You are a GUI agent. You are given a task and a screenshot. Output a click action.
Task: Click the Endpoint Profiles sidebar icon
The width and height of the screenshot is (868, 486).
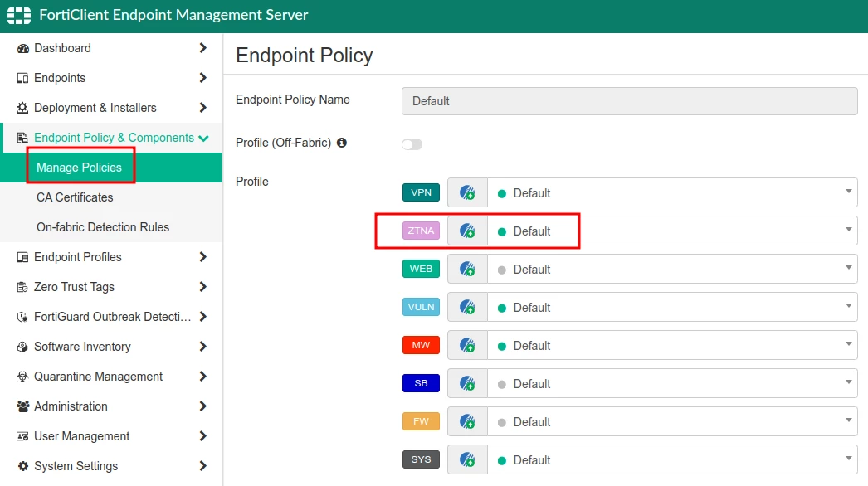click(x=22, y=257)
